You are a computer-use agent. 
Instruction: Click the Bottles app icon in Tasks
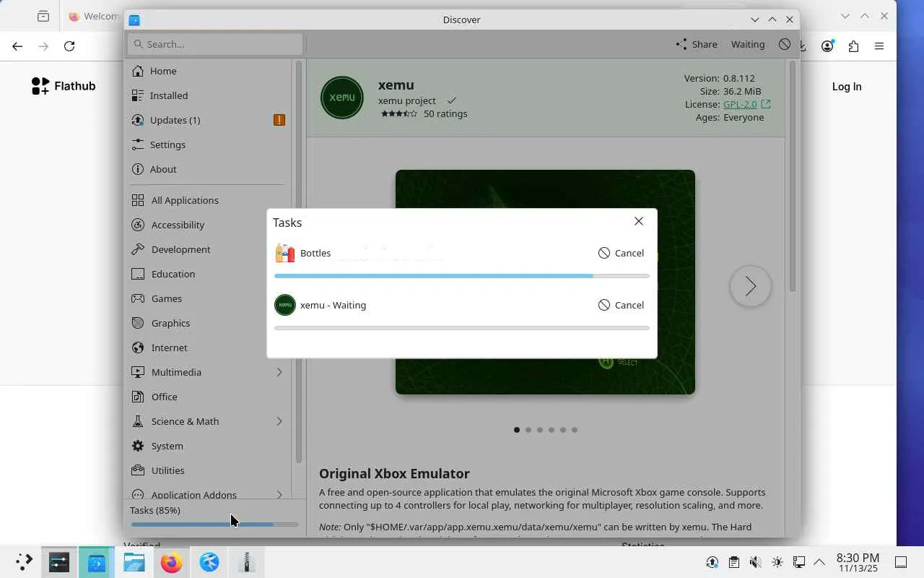pos(285,253)
